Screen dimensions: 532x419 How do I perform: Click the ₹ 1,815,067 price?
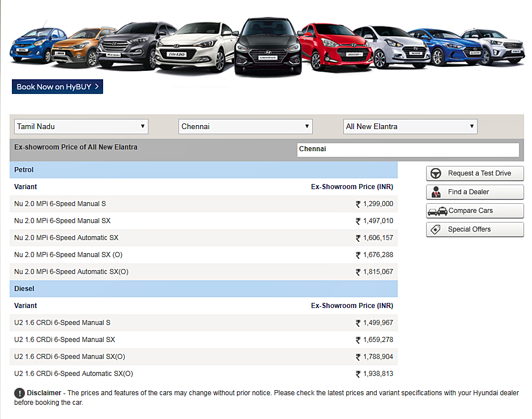coord(374,272)
